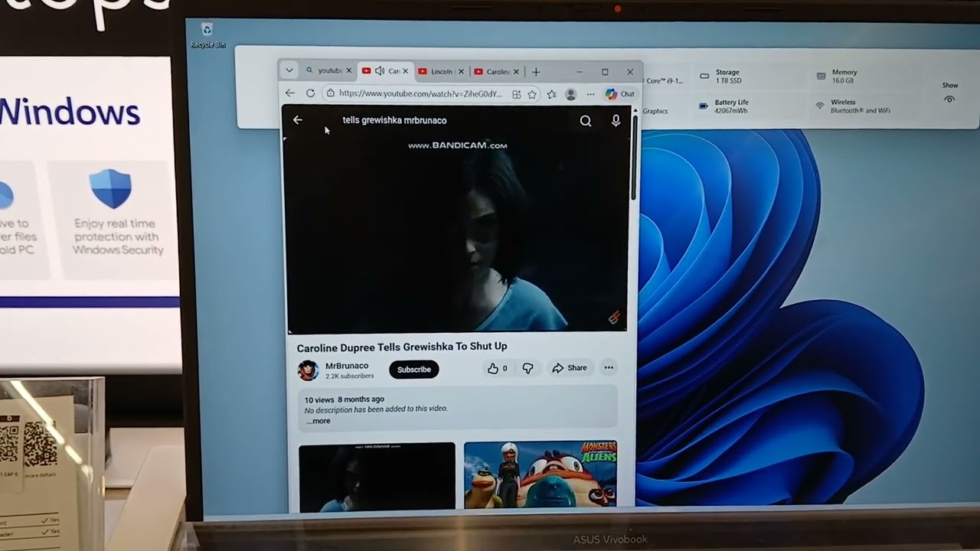This screenshot has width=980, height=551.
Task: Close the Lincoln tab
Action: 460,72
